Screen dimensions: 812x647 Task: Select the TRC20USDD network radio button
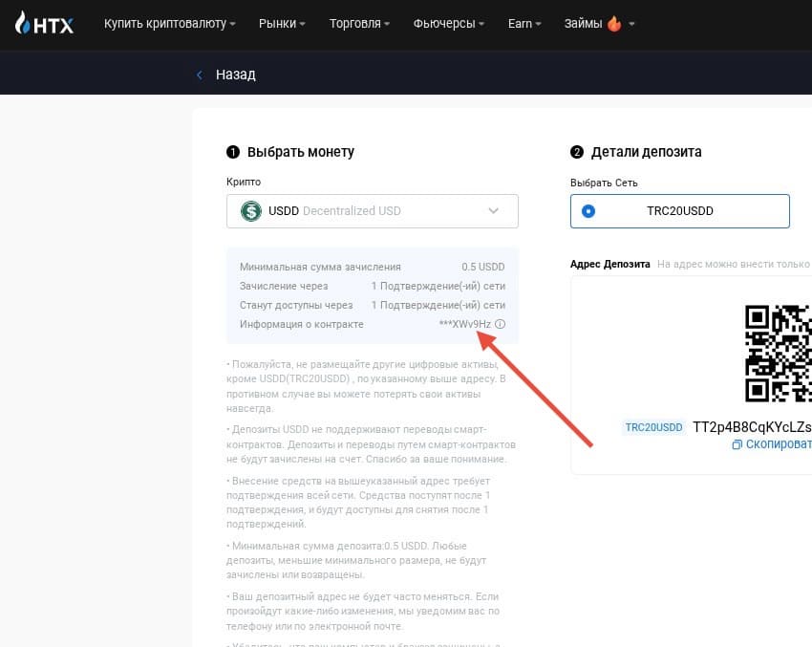(x=588, y=211)
